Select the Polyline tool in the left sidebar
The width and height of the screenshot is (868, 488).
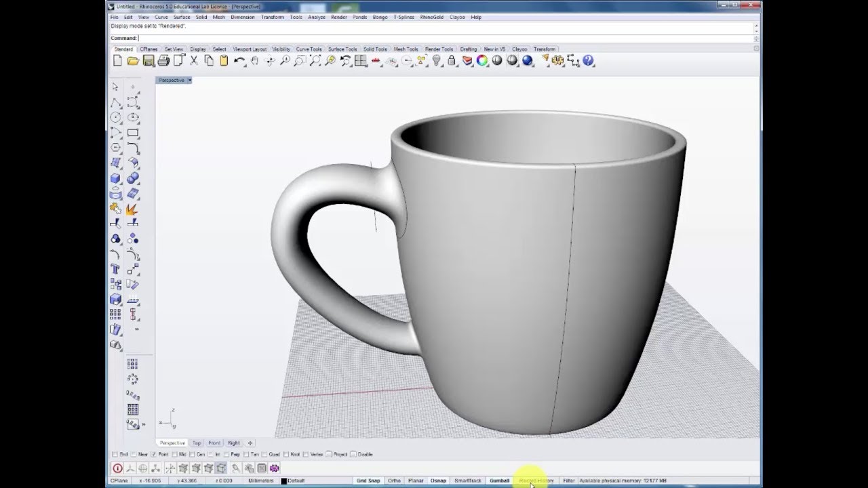pos(115,102)
